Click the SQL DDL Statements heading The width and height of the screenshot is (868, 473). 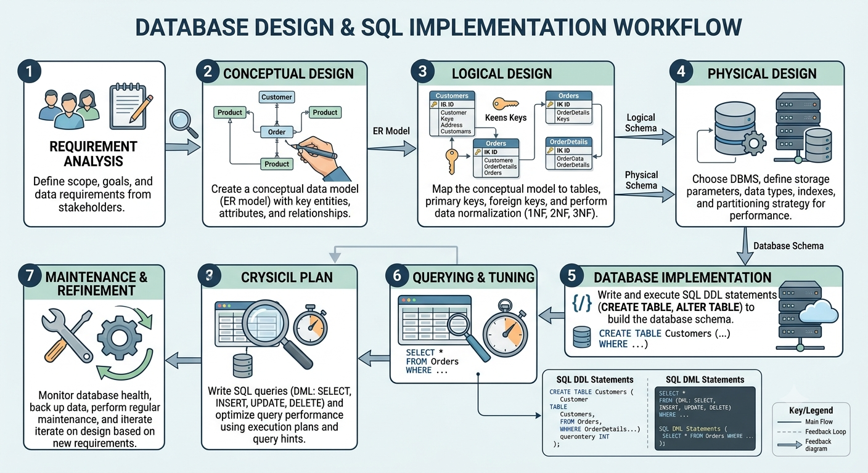pos(595,379)
